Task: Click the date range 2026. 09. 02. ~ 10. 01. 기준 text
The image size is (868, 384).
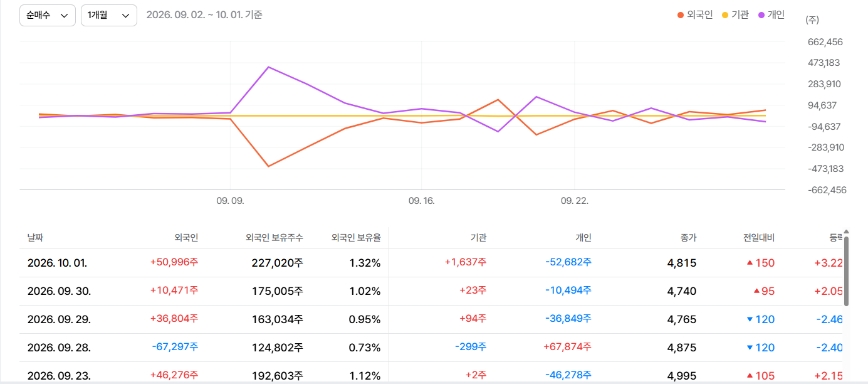Action: point(204,14)
